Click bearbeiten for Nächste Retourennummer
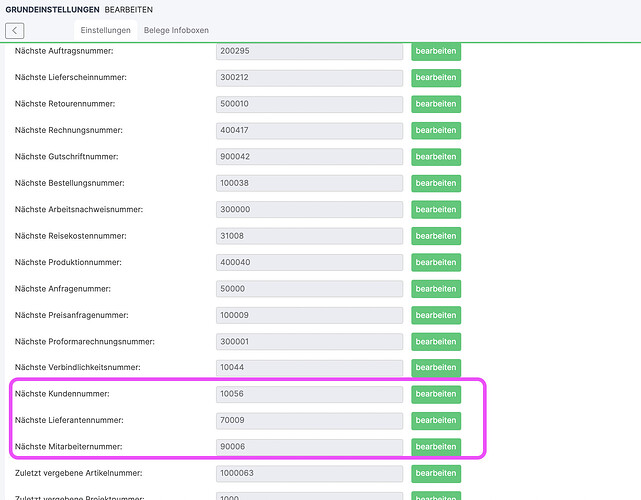Viewport: 641px width, 500px height. pos(436,104)
